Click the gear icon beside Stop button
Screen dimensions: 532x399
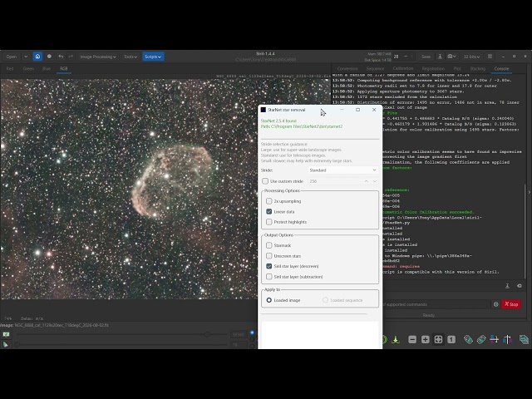495,304
